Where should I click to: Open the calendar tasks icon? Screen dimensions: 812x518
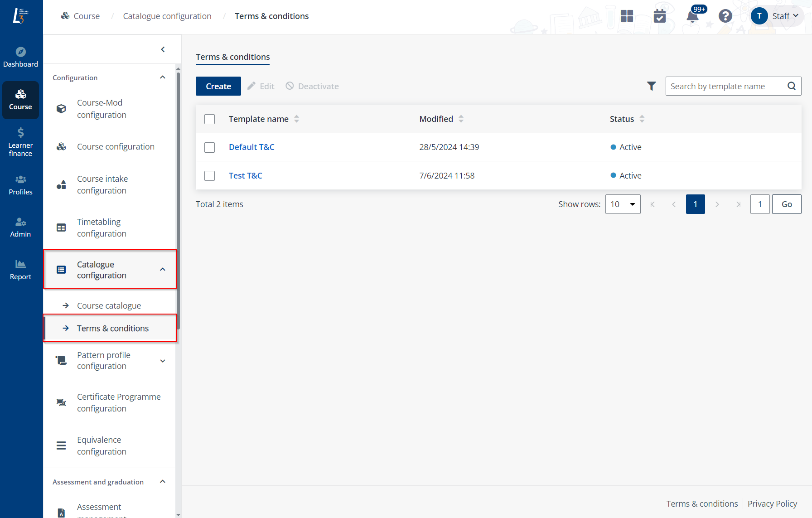[x=659, y=16]
